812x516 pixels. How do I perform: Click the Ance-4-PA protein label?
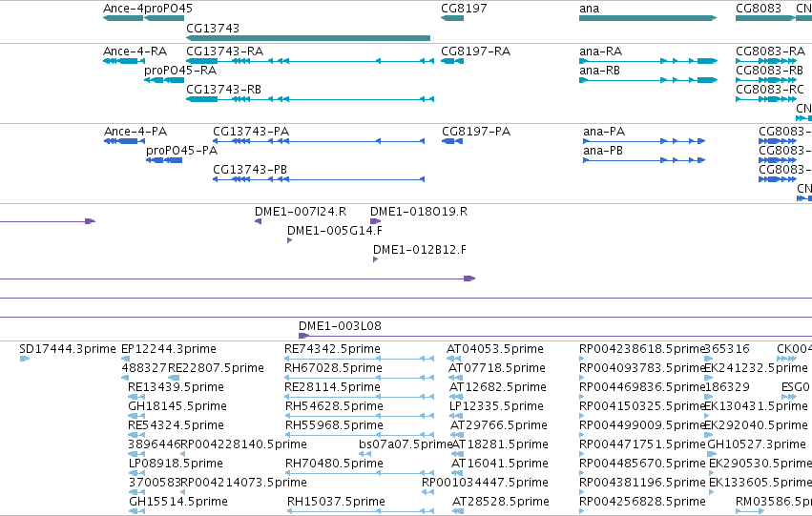[x=135, y=132]
